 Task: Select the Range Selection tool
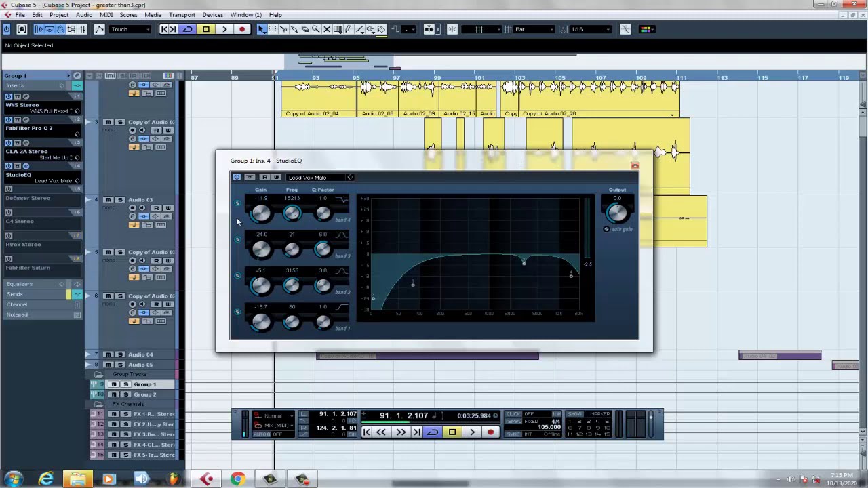[273, 29]
